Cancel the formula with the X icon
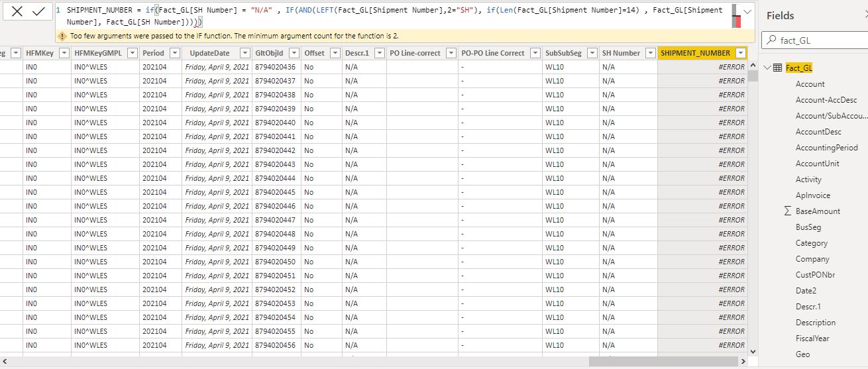The image size is (868, 369). [17, 11]
